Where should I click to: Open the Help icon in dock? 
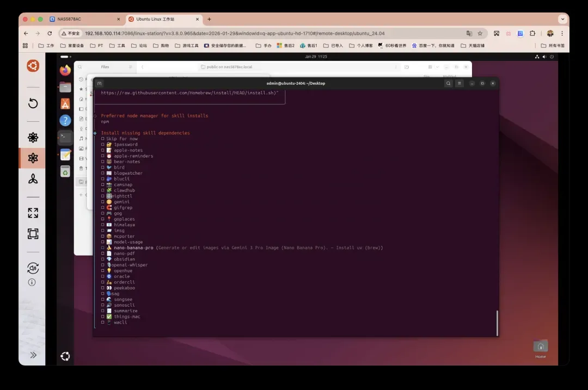(x=65, y=121)
